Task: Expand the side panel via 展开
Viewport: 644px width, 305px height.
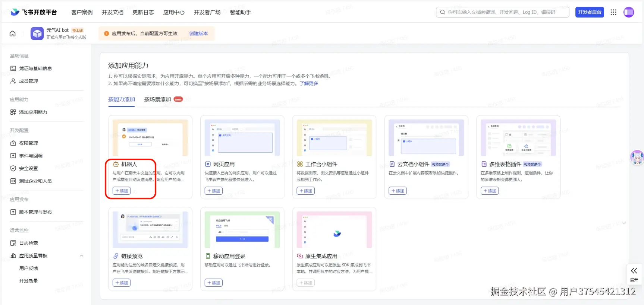Action: pos(634,274)
